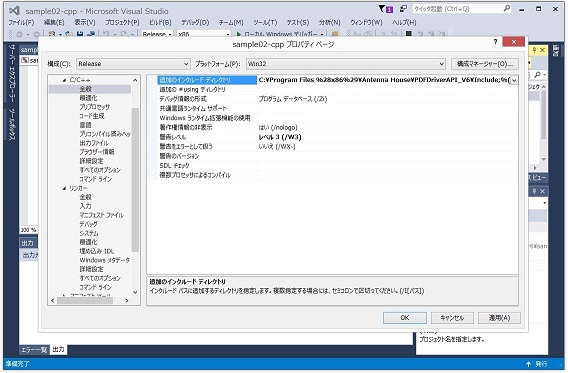Switch to the 出力 tab at bottom
The width and height of the screenshot is (568, 373).
pos(58,349)
